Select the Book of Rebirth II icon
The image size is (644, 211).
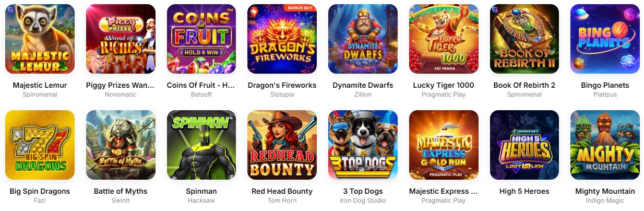click(524, 39)
